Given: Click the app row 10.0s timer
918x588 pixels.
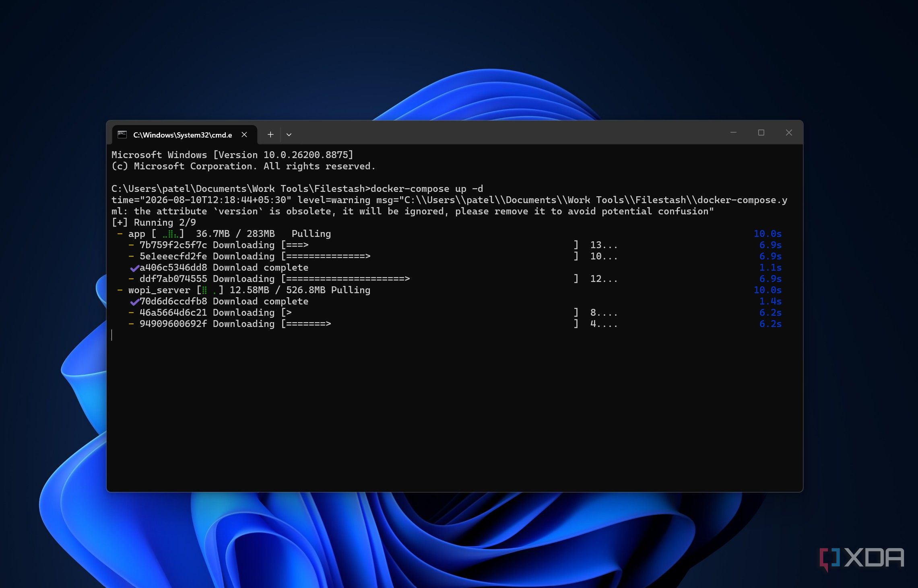Looking at the screenshot, I should click(x=767, y=234).
